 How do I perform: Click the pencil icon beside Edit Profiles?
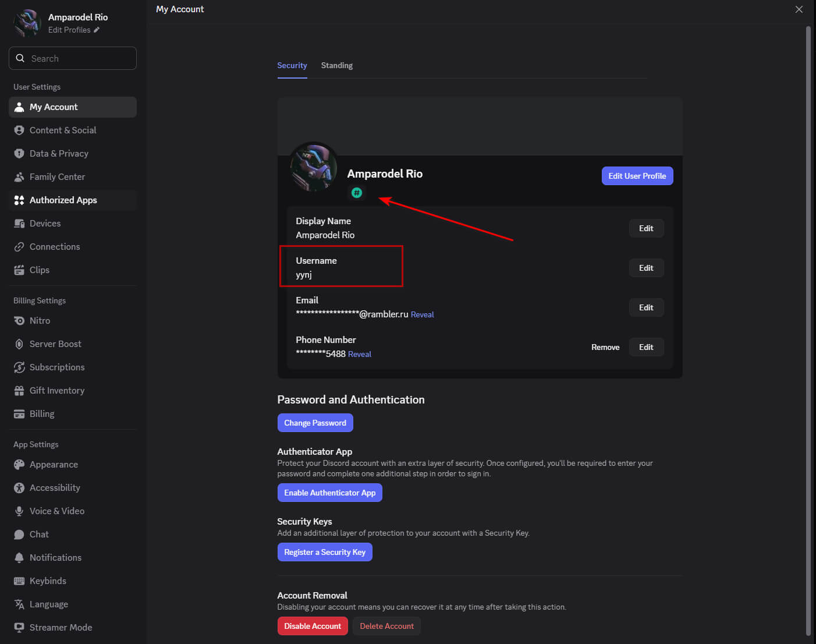pos(97,30)
